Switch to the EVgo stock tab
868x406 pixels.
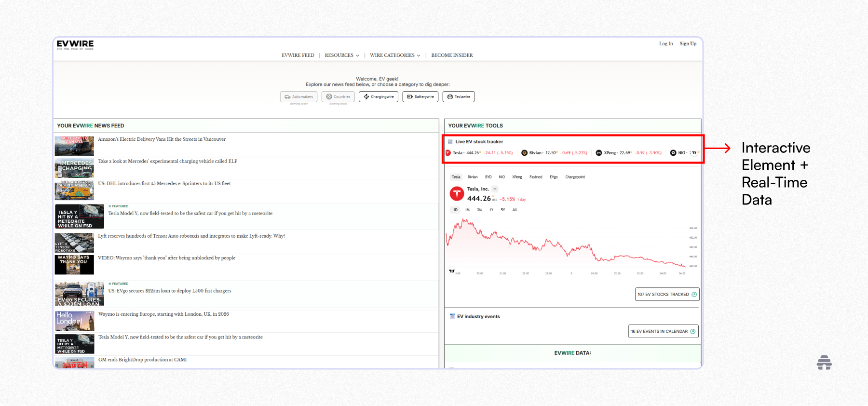click(x=554, y=177)
